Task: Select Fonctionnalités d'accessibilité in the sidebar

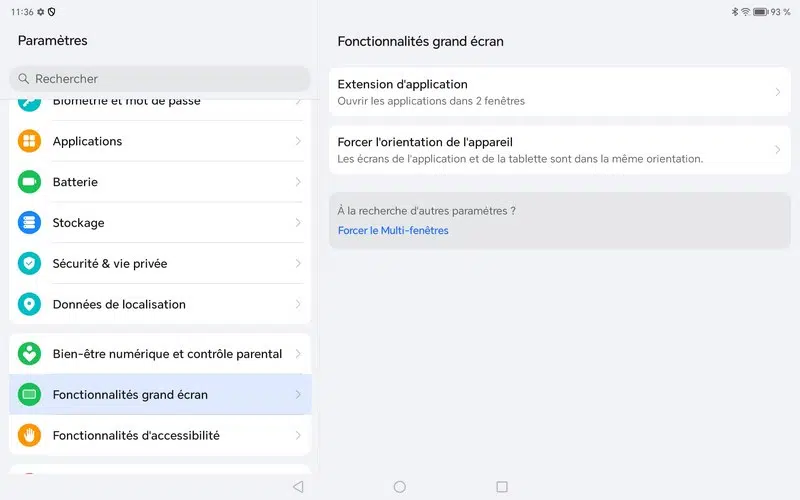Action: pos(137,435)
